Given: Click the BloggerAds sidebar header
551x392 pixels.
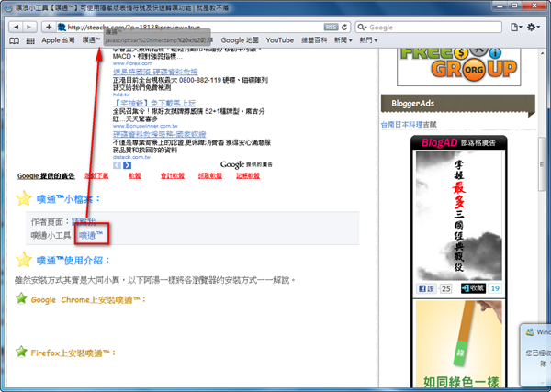Looking at the screenshot, I should click(457, 103).
